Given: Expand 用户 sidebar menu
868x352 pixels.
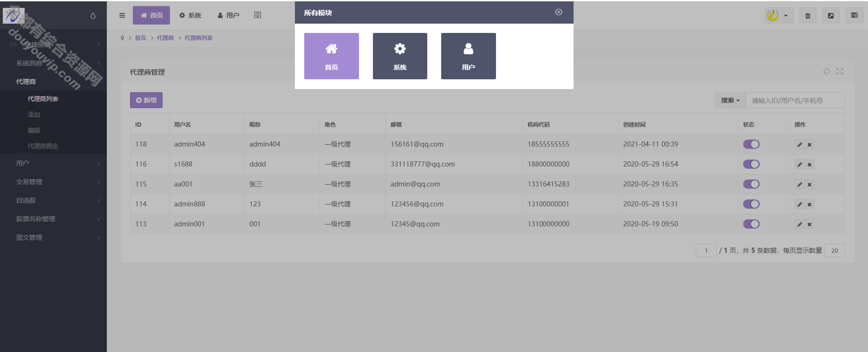Looking at the screenshot, I should 53,163.
